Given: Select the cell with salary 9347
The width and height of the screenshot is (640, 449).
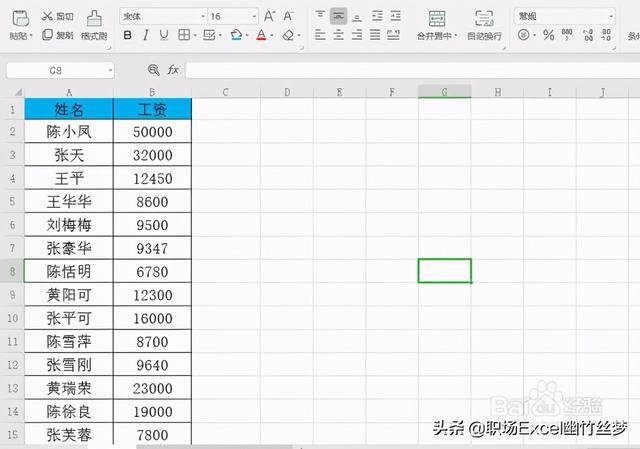Looking at the screenshot, I should (152, 248).
